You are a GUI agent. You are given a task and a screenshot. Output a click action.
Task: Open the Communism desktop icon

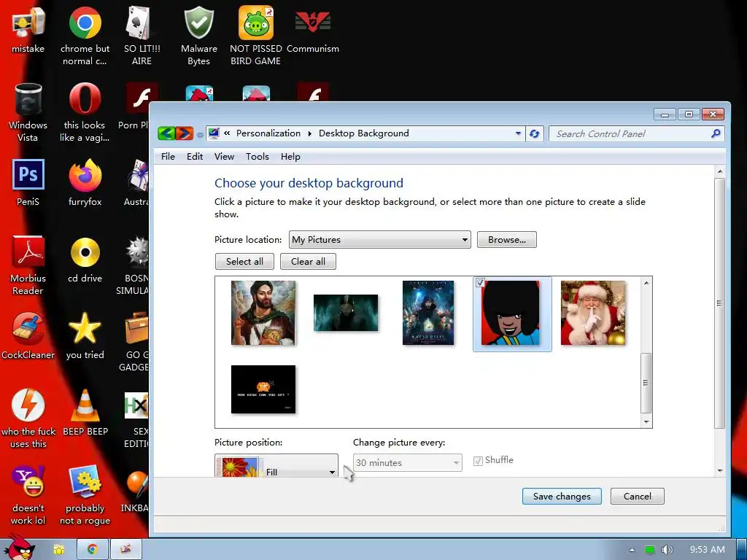point(312,29)
